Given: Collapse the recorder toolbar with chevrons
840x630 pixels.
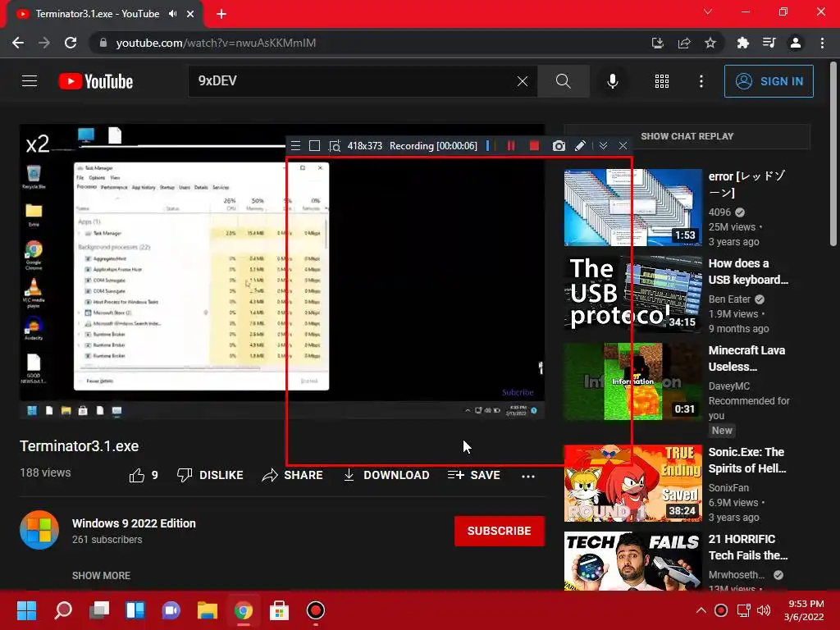Looking at the screenshot, I should click(x=603, y=146).
